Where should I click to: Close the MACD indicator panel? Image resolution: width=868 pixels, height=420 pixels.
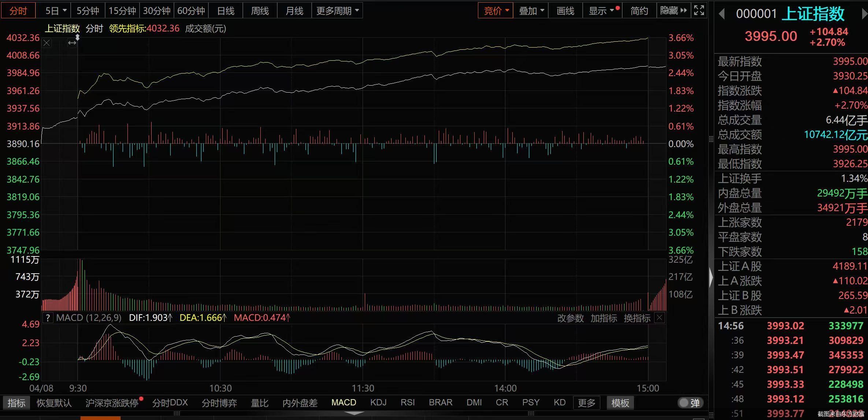pos(659,318)
